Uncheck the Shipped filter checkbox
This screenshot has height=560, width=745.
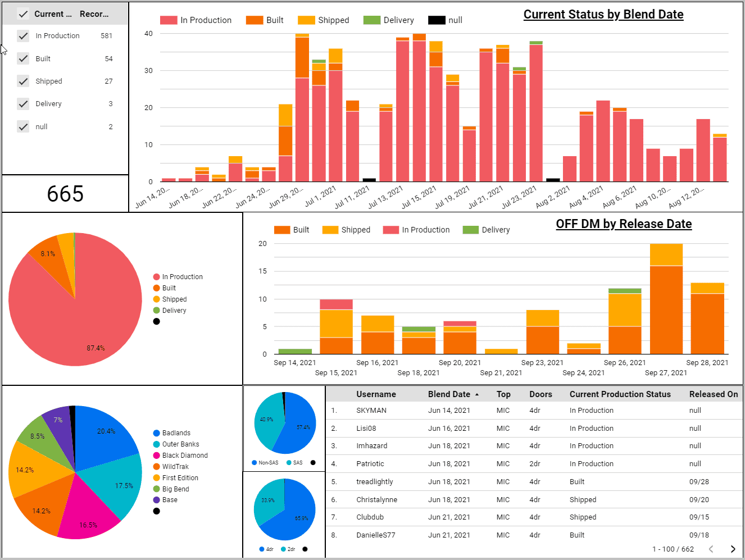pos(23,81)
